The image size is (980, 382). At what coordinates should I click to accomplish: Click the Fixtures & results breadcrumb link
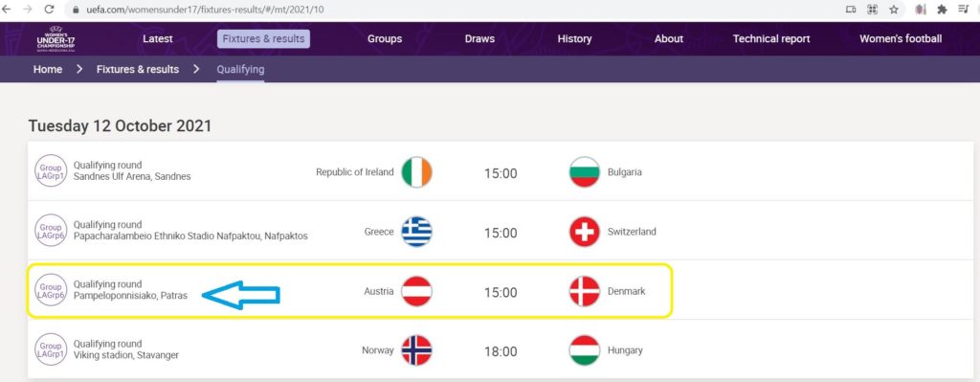pyautogui.click(x=138, y=69)
